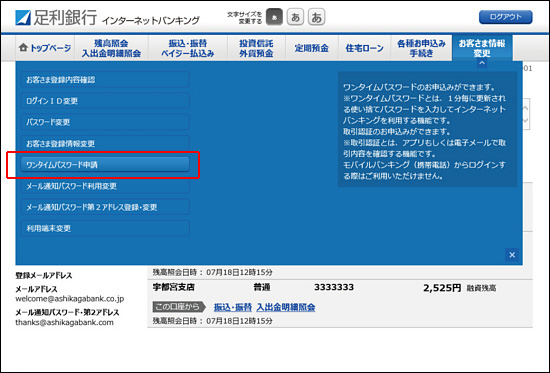Select メール通知パスワード利用変更 menu entry
The height and width of the screenshot is (373, 550).
105,186
